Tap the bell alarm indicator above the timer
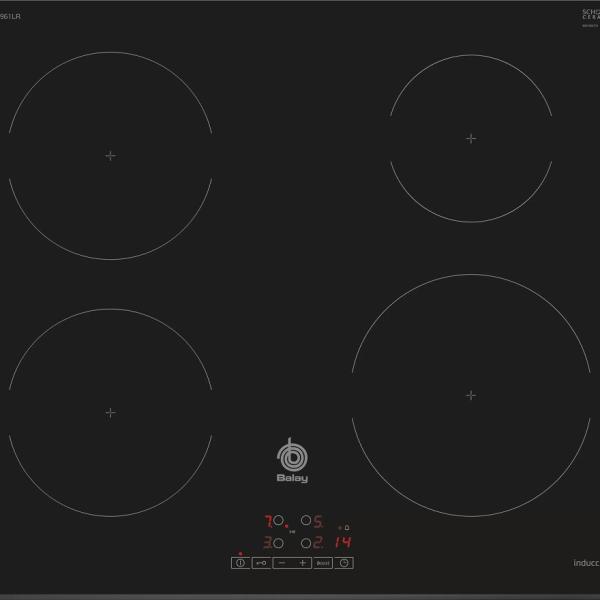Viewport: 600px width, 600px height. coord(347,528)
